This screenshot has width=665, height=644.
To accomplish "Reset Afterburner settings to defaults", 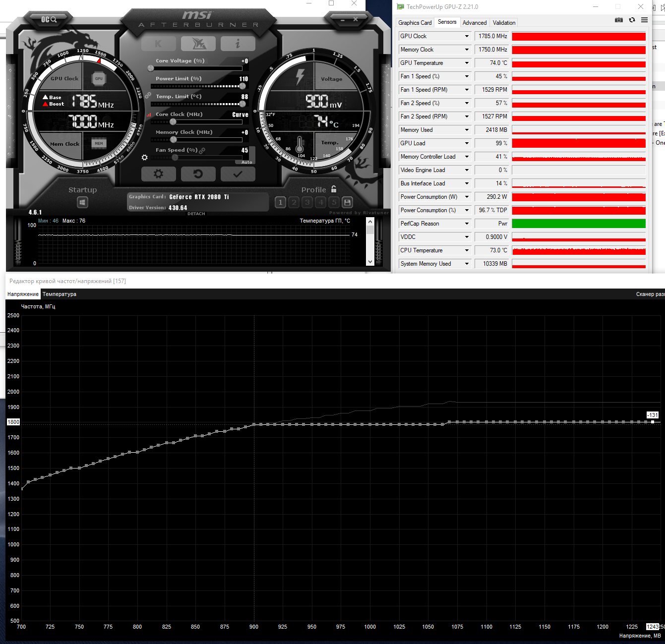I will [x=198, y=174].
